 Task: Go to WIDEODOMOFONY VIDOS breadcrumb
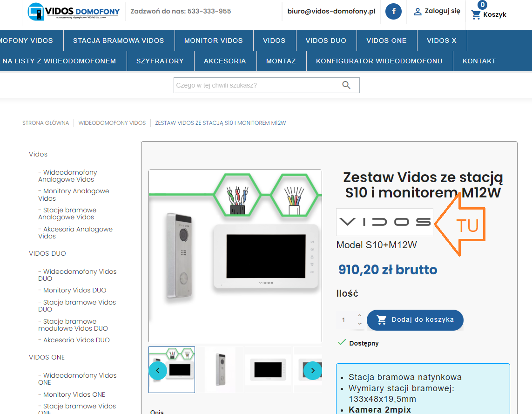coord(112,123)
